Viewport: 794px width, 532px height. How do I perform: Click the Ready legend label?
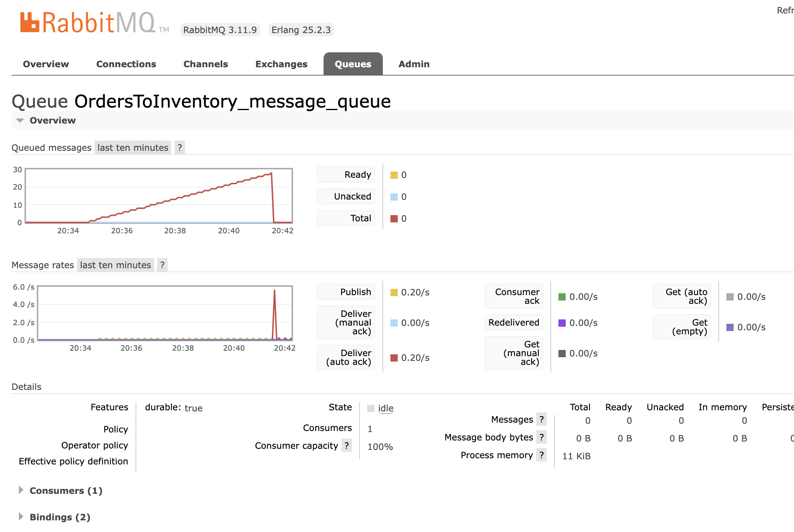point(346,175)
